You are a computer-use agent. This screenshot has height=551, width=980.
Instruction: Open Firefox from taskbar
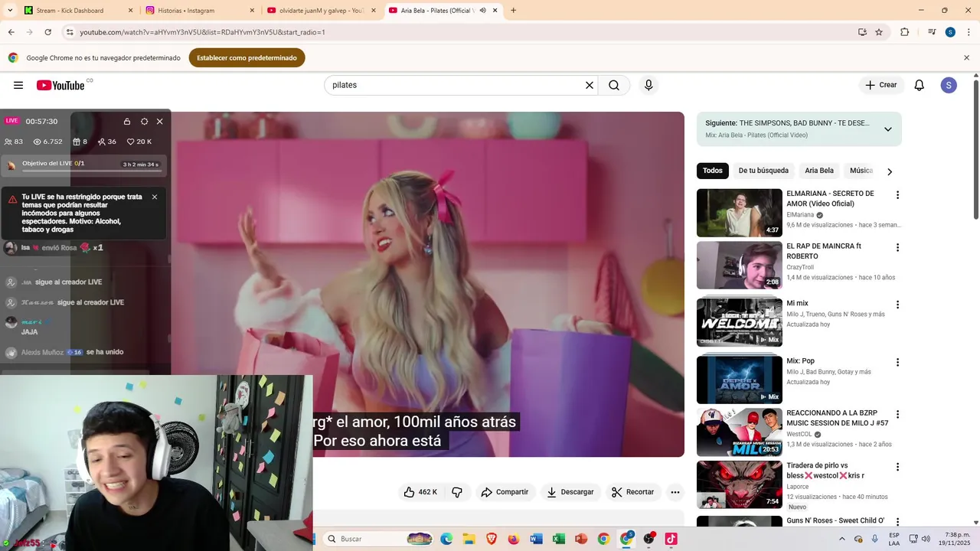click(x=514, y=539)
